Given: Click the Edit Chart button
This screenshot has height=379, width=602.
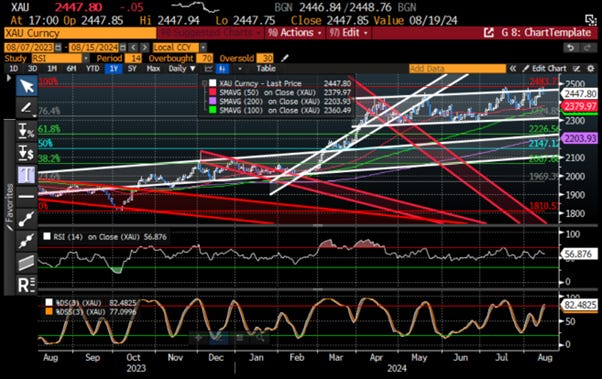Looking at the screenshot, I should pos(545,69).
